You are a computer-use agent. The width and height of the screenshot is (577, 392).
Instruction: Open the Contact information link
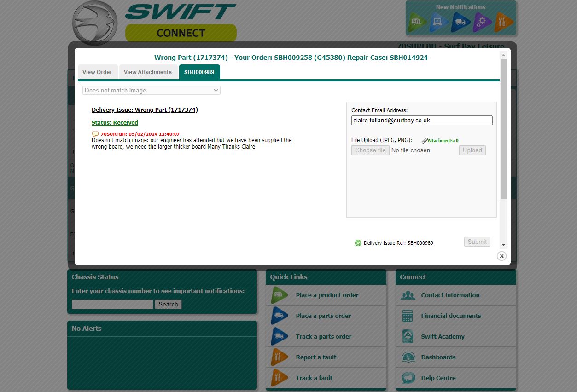[x=450, y=295]
